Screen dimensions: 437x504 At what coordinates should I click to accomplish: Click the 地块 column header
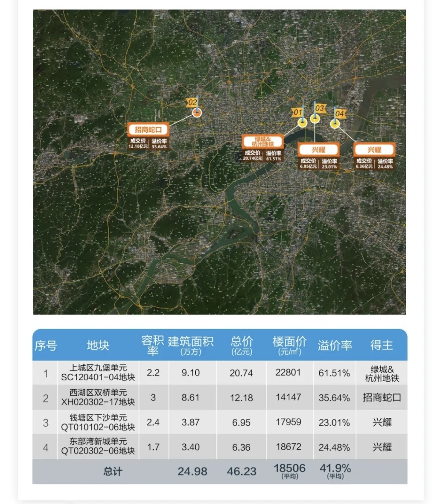(98, 346)
